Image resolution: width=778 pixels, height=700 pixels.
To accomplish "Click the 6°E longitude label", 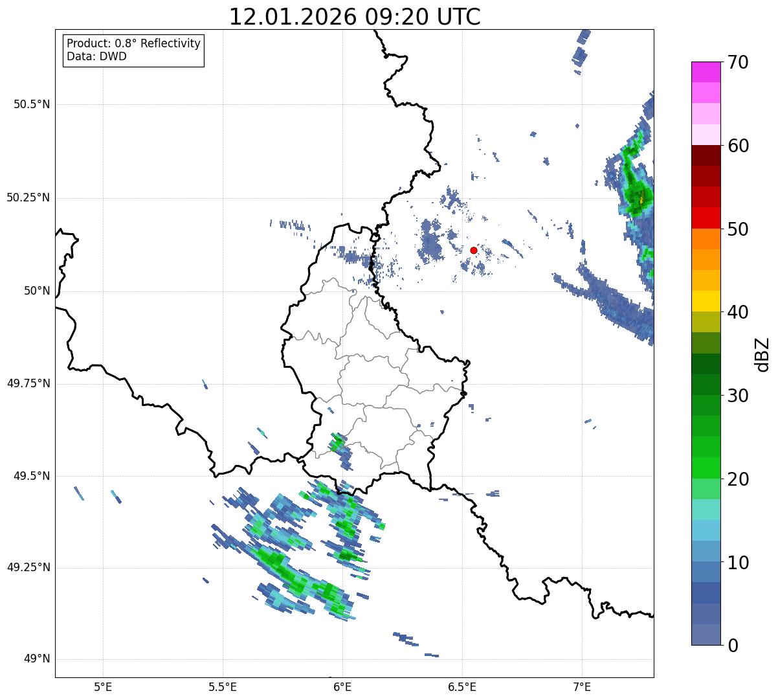I will pyautogui.click(x=342, y=686).
